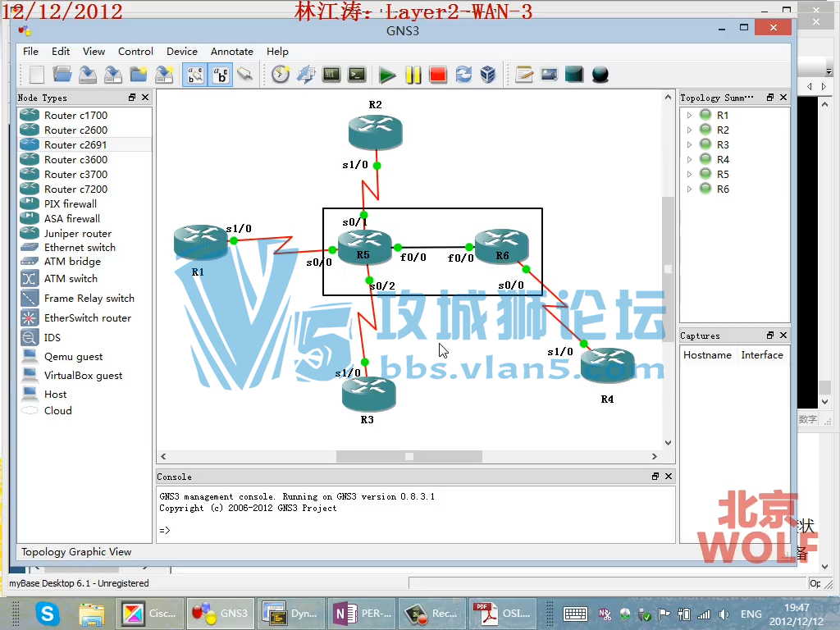
Task: Open the Annotate menu
Action: coord(231,51)
